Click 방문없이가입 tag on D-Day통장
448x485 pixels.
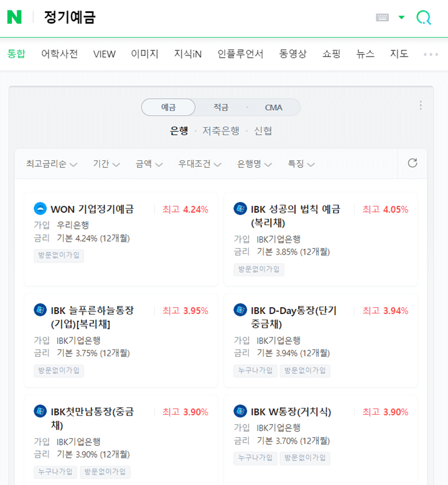(305, 371)
